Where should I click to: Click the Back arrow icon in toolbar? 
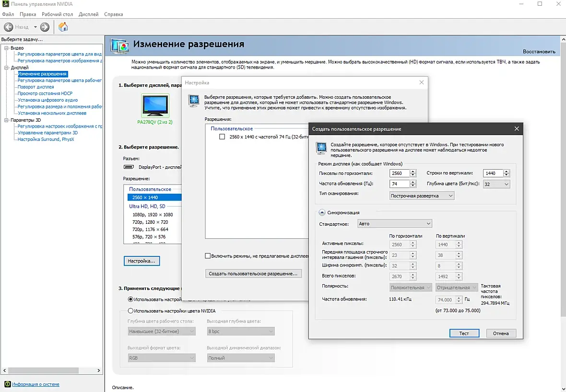(9, 27)
